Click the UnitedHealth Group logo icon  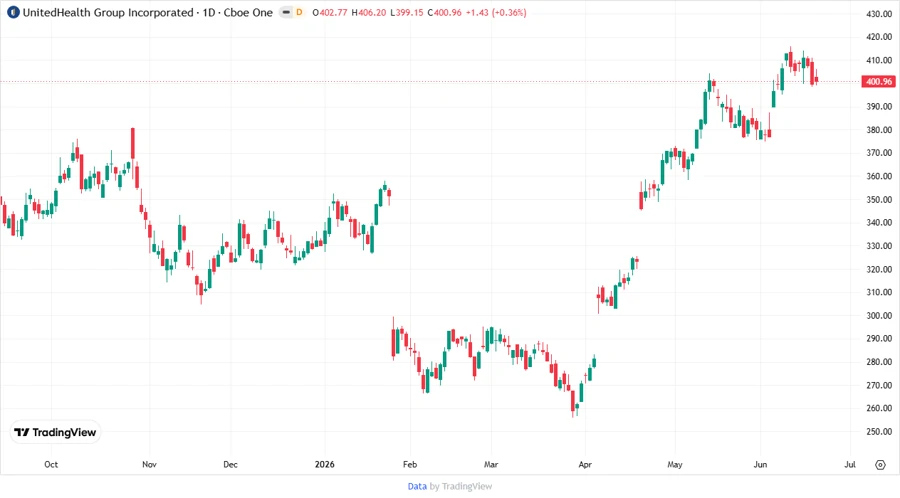[x=13, y=13]
